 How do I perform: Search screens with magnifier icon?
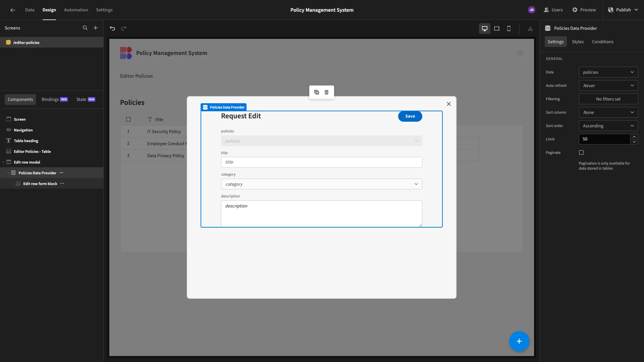(85, 28)
